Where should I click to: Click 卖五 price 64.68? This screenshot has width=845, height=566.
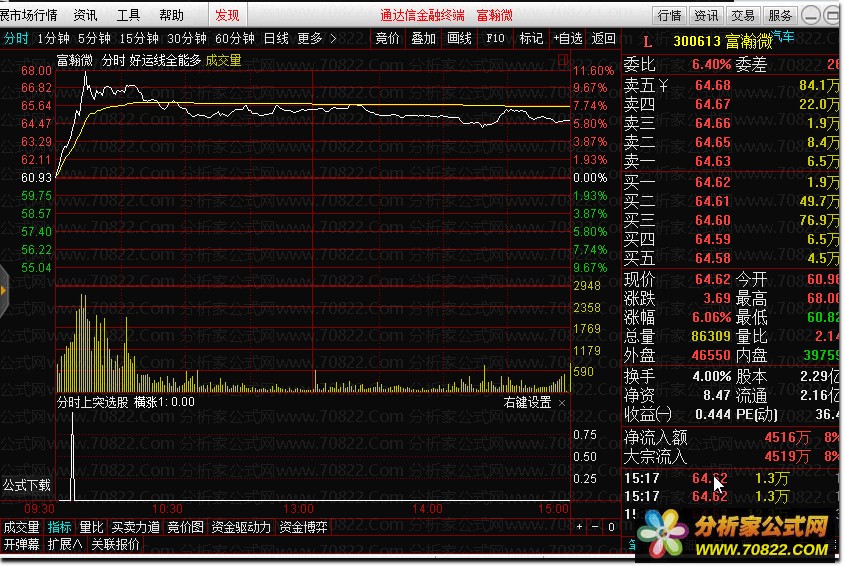click(x=712, y=86)
